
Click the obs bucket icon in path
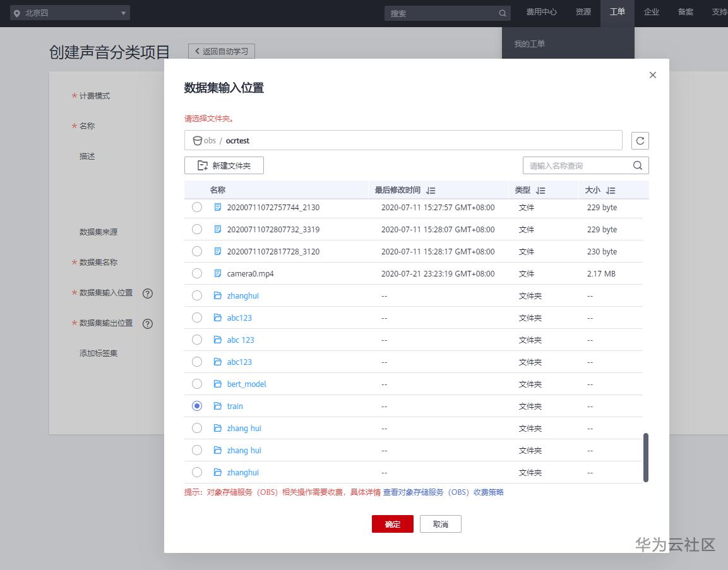coord(198,141)
